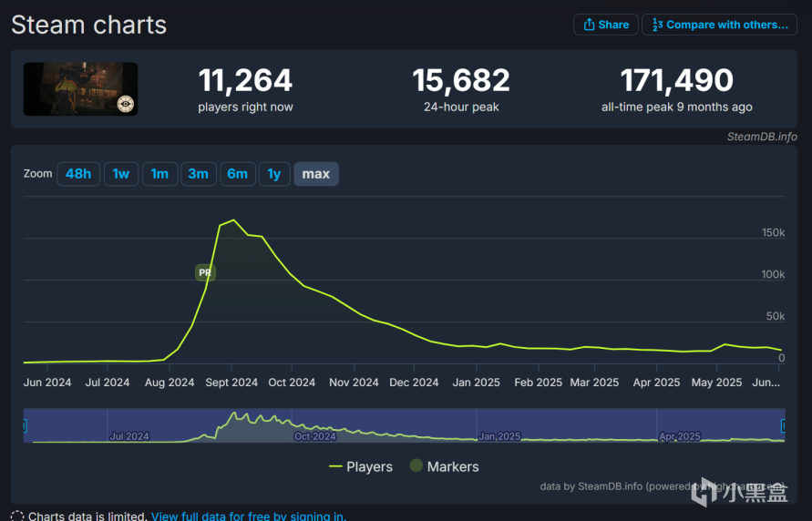Screen dimensions: 812x521
Task: Set zoom to 1y
Action: (x=274, y=174)
